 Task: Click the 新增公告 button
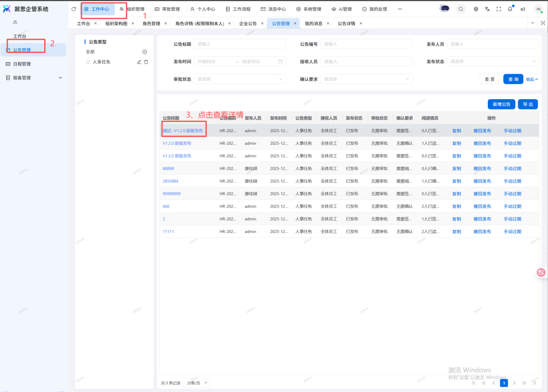click(501, 104)
